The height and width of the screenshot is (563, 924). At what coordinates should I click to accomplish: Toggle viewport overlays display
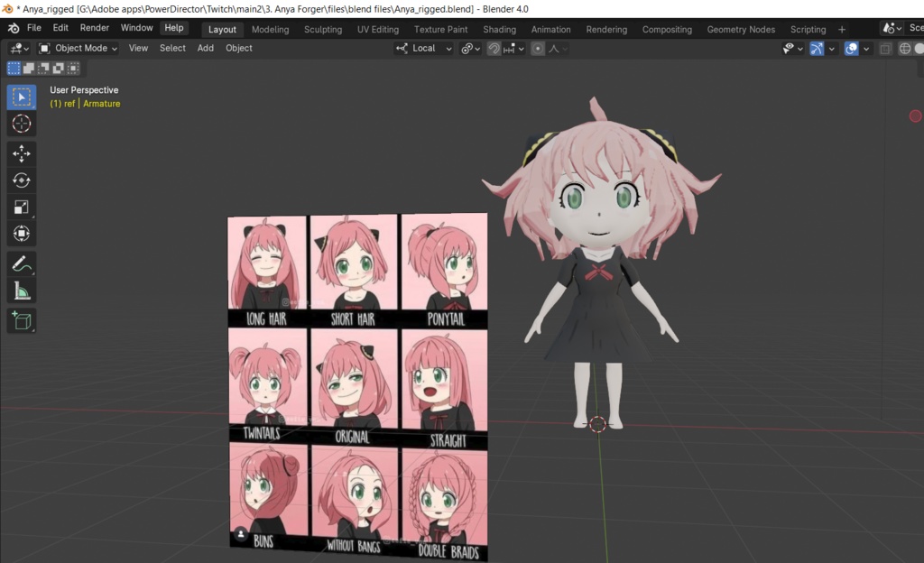(x=851, y=49)
